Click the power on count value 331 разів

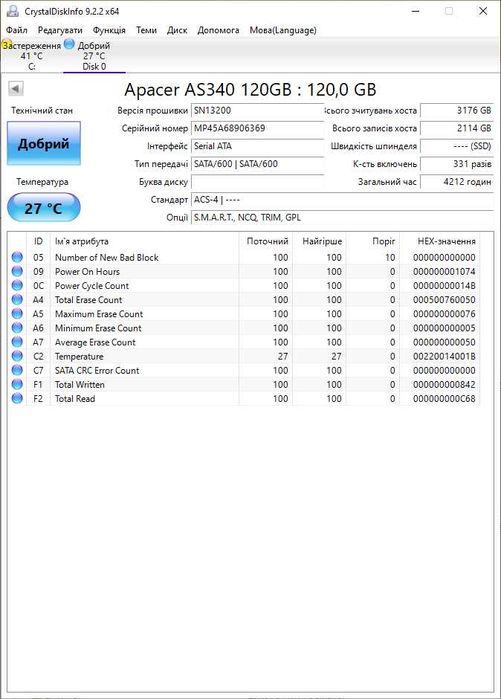click(457, 164)
